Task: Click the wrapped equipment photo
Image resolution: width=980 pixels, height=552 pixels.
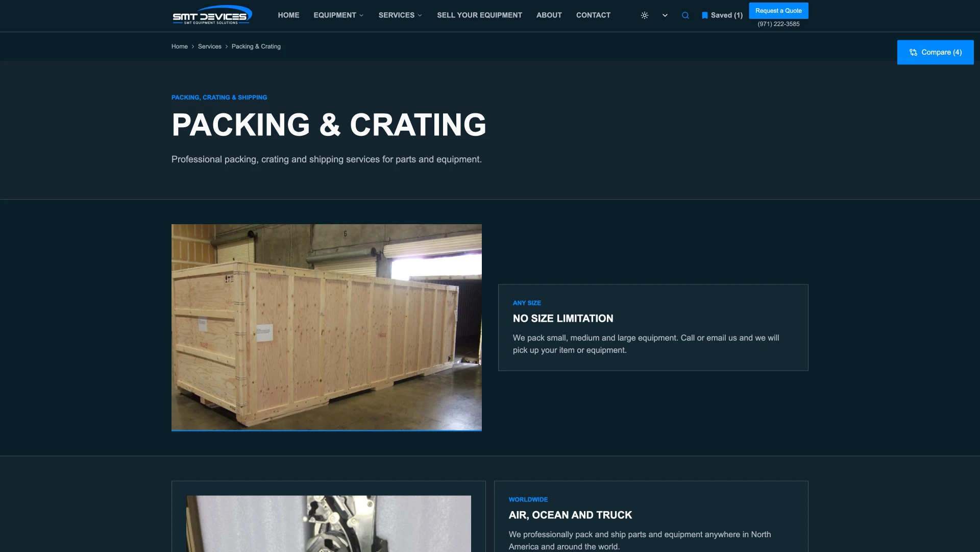Action: [329, 523]
